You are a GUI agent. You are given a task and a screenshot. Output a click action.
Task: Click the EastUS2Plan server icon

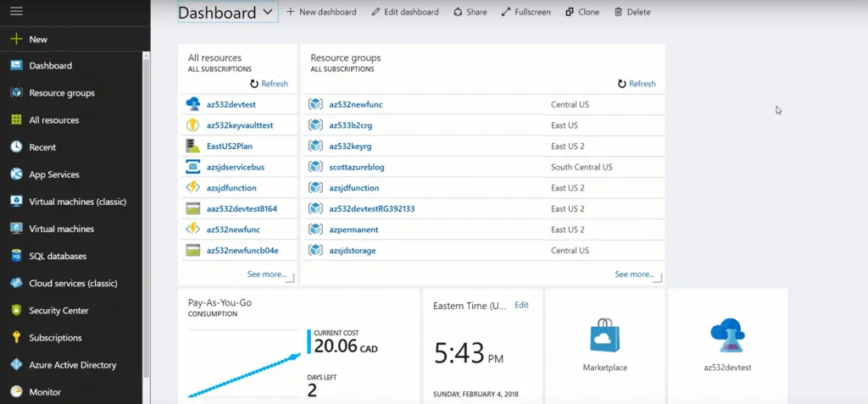click(192, 147)
